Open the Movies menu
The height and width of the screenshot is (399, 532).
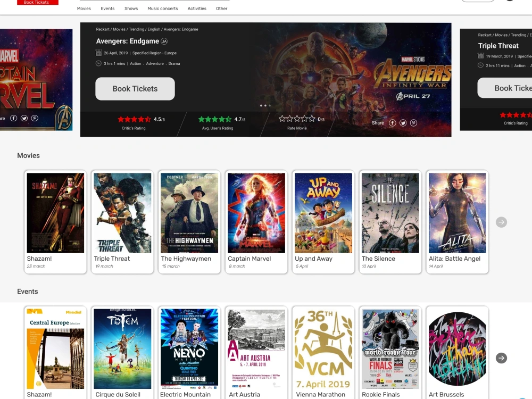click(84, 9)
